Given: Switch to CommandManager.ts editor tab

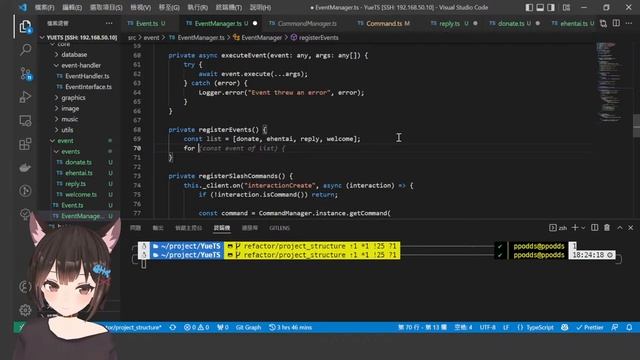Looking at the screenshot, I should click(303, 23).
